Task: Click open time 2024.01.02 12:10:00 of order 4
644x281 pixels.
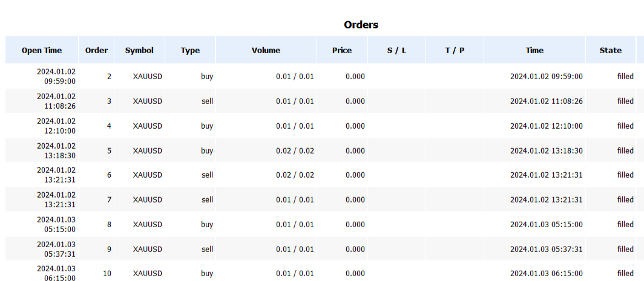Action: pos(56,126)
